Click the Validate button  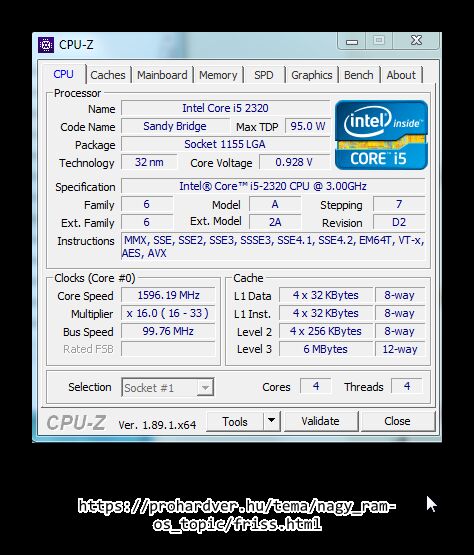[321, 421]
